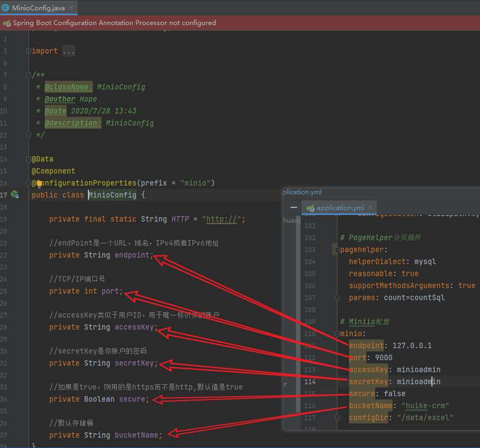480x448 pixels.
Task: Collapse the pagehelper YAML block
Action: (337, 250)
